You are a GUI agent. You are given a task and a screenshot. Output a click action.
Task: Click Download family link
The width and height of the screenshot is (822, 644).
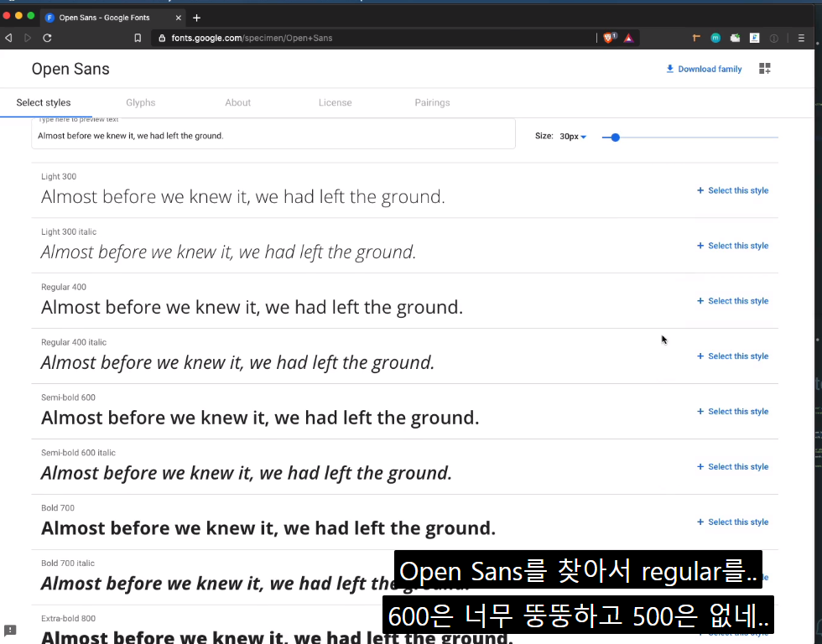click(704, 69)
